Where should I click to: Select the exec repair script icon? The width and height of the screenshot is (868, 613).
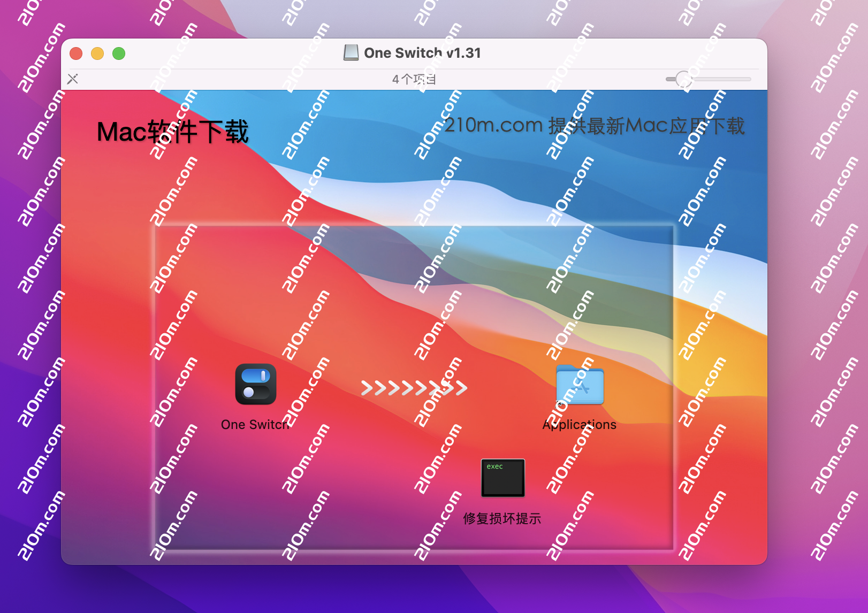pyautogui.click(x=503, y=478)
